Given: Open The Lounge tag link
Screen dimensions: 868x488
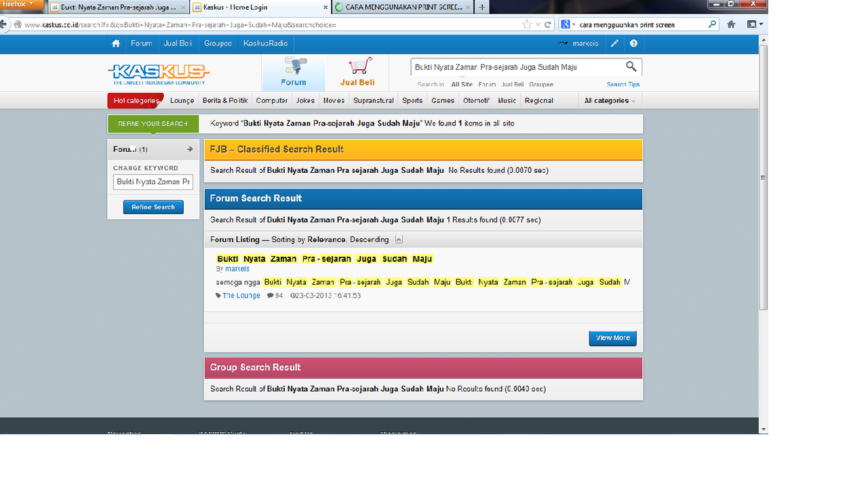Looking at the screenshot, I should click(241, 296).
